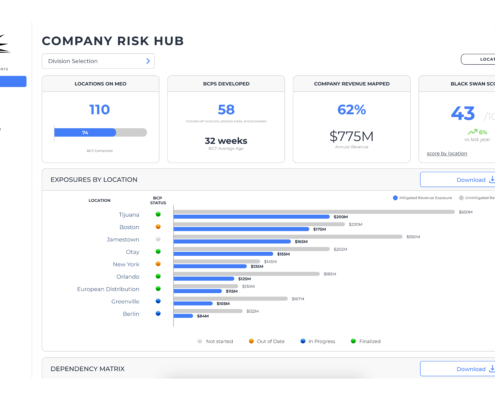The width and height of the screenshot is (495, 400).
Task: Click Greenville's gray $167M unmitigated bar
Action: (231, 299)
